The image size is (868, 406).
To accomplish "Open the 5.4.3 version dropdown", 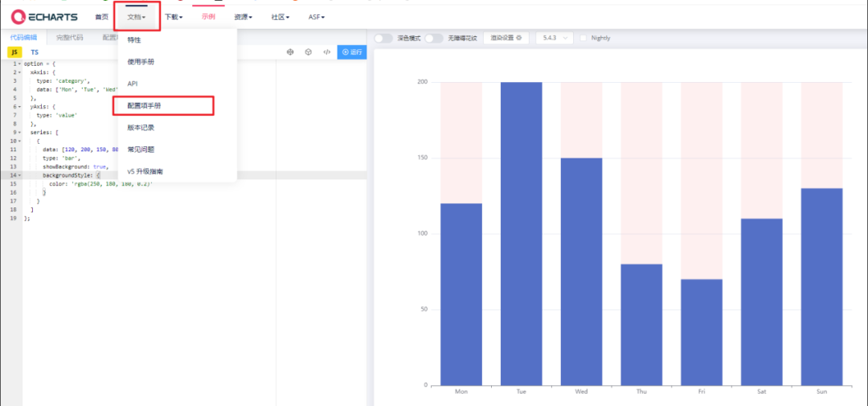I will click(554, 39).
